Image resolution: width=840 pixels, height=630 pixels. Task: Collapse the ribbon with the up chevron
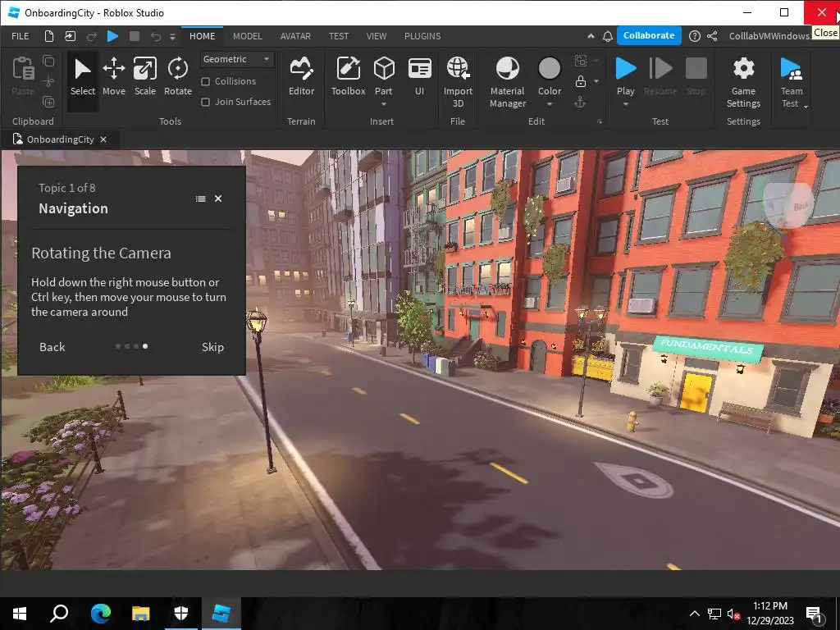click(x=591, y=36)
